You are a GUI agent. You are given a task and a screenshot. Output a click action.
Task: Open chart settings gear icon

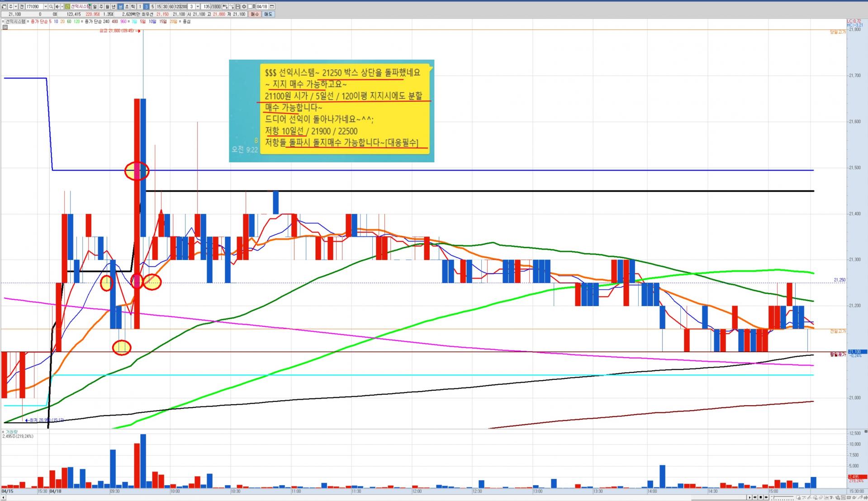(x=244, y=7)
